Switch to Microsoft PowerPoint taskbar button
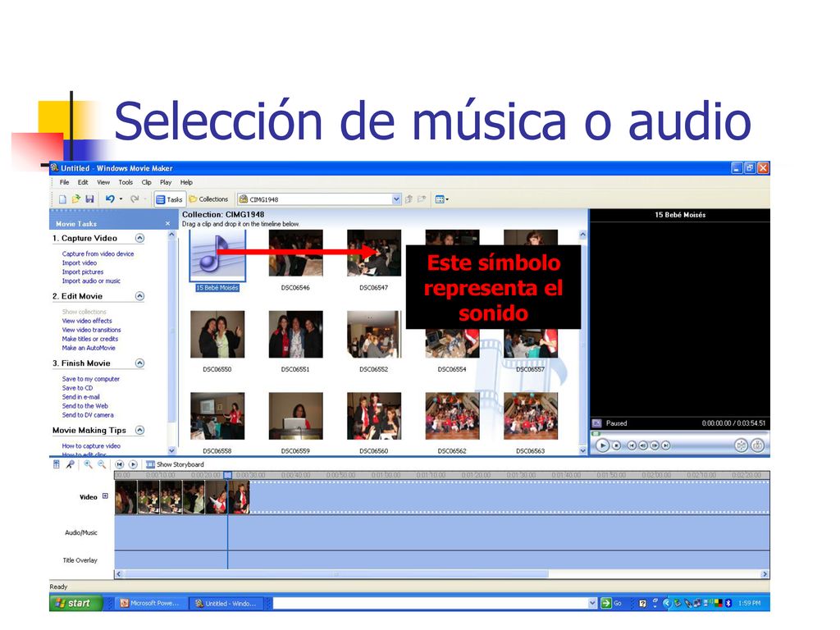The height and width of the screenshot is (630, 840). (151, 603)
